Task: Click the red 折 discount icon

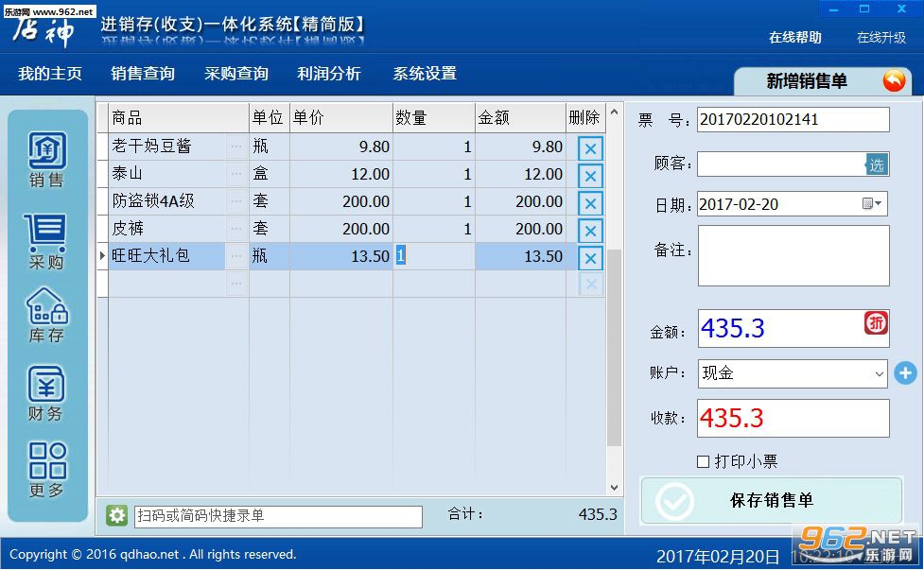Action: click(x=876, y=322)
